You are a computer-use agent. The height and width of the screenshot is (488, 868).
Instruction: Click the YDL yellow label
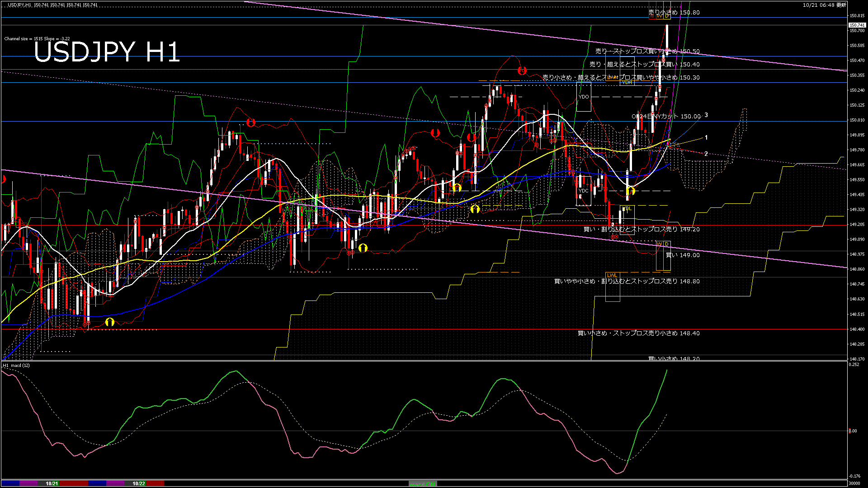point(627,208)
